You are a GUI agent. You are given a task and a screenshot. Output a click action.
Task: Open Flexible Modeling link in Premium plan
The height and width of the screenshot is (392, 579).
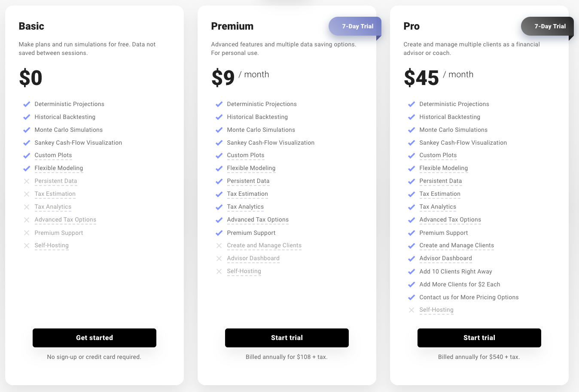point(251,168)
